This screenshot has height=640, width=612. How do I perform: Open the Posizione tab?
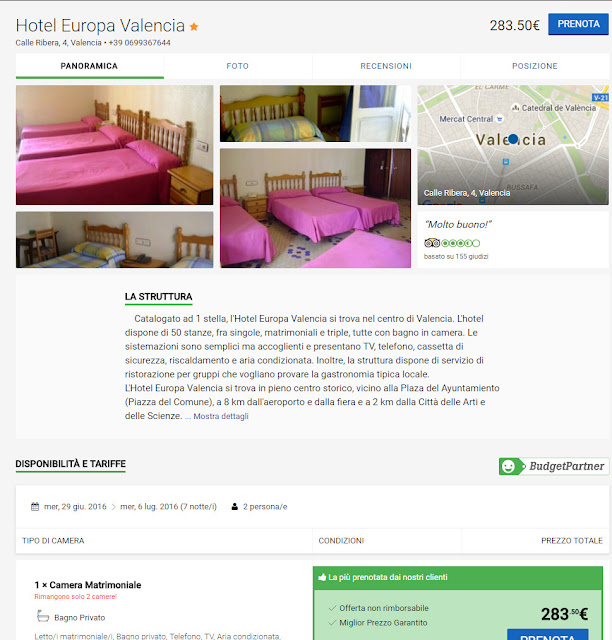[534, 66]
